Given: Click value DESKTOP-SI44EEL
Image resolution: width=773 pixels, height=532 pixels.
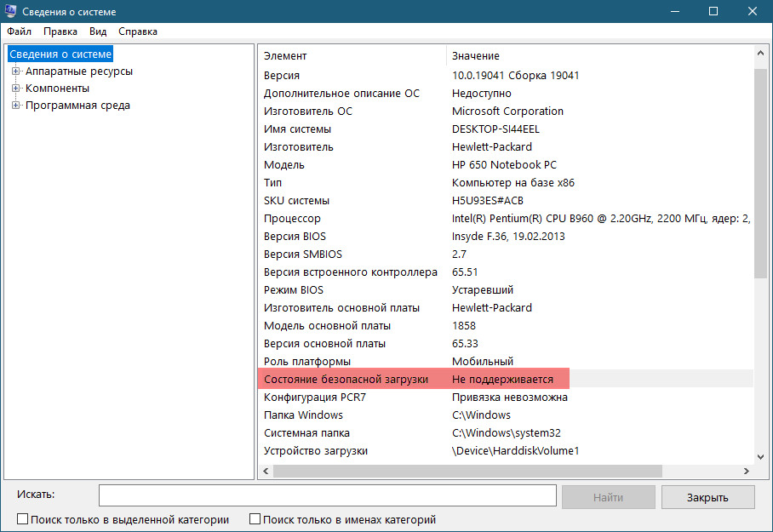Looking at the screenshot, I should (495, 129).
